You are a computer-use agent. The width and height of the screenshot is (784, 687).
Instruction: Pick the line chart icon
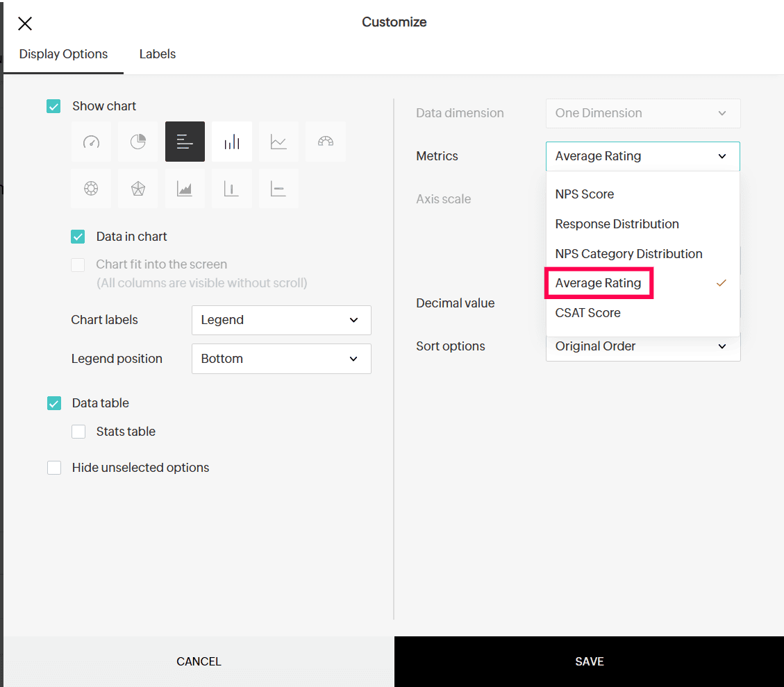pyautogui.click(x=278, y=142)
